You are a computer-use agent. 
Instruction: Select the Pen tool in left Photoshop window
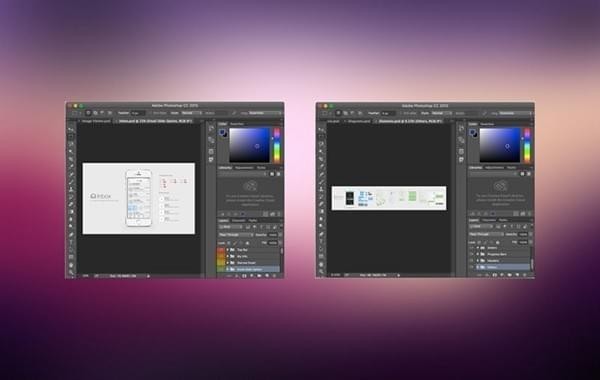click(x=71, y=235)
